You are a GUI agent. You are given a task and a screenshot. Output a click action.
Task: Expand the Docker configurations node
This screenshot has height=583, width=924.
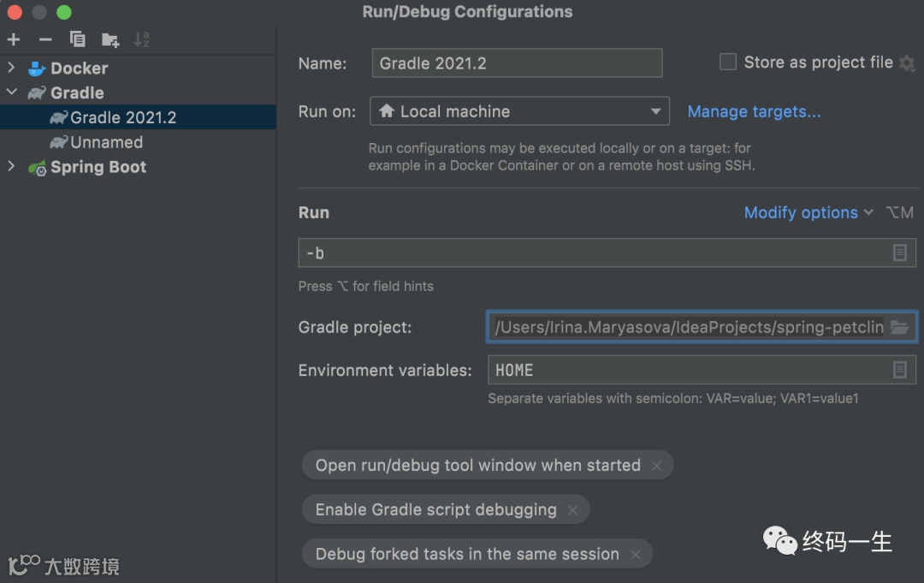click(x=11, y=68)
